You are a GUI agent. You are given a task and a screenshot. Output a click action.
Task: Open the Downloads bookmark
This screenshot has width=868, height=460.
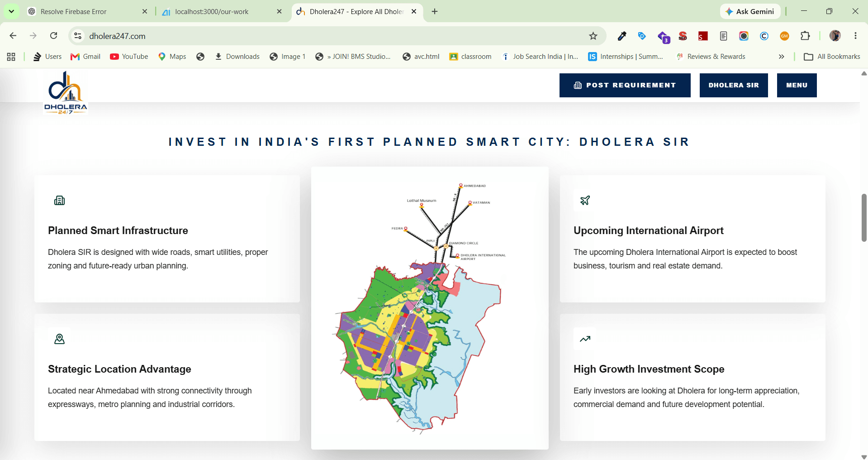click(237, 57)
